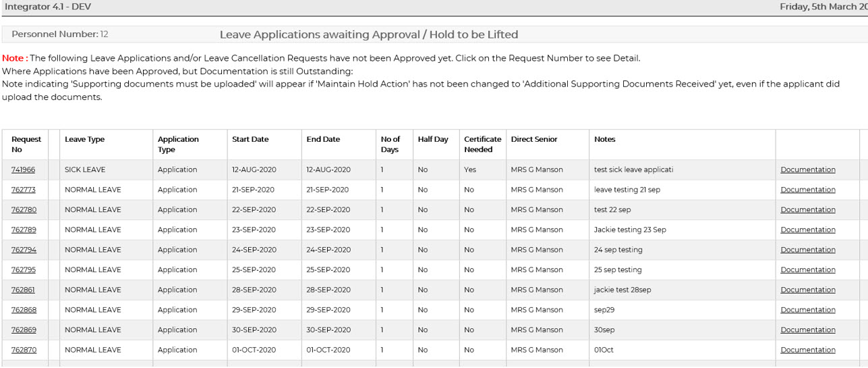
Task: Open Documentation for 'Jackie testing 23 Sep' row
Action: click(807, 230)
